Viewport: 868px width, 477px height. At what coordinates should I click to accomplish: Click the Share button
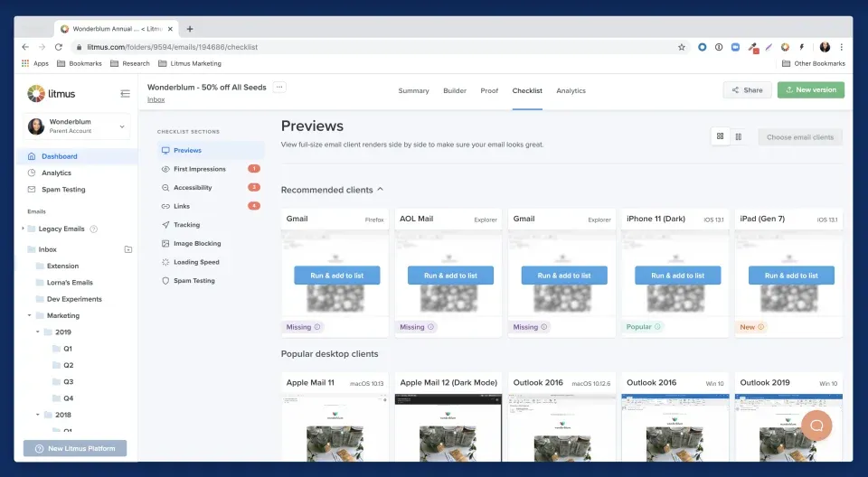(748, 90)
